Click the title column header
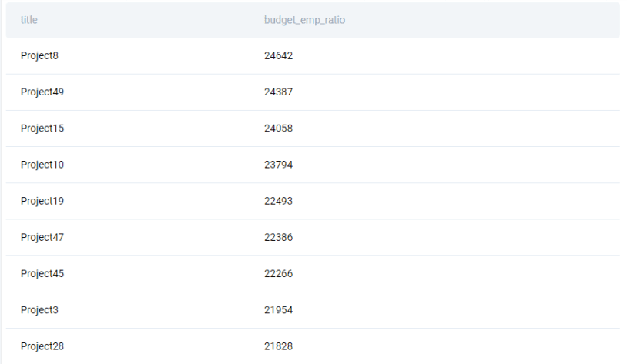 tap(29, 20)
